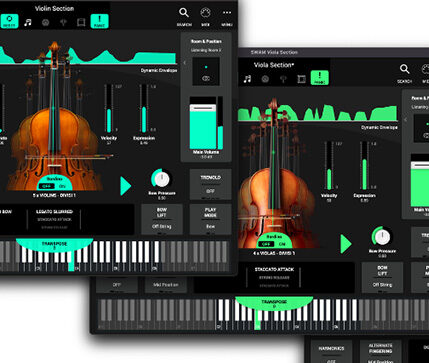Screen dimensions: 429x363
Task: Click the violin Dynamic Envelope waveform
Action: point(87,55)
